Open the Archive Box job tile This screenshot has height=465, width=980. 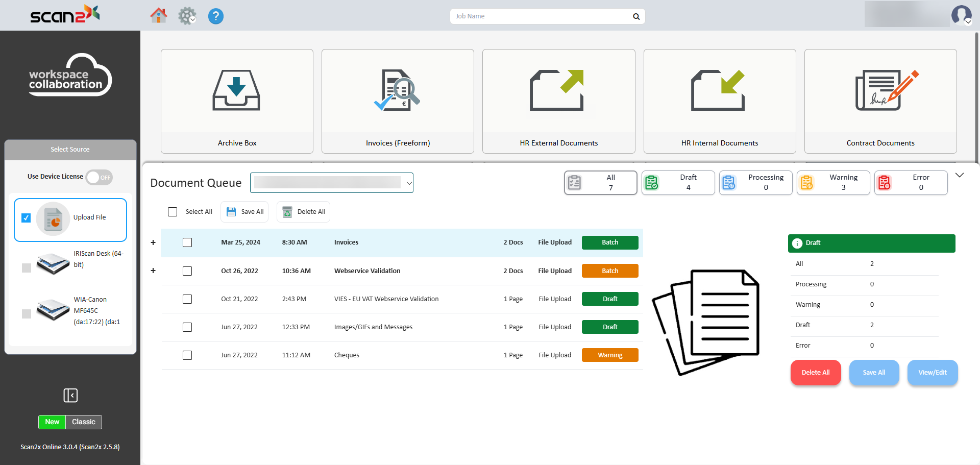click(x=237, y=101)
